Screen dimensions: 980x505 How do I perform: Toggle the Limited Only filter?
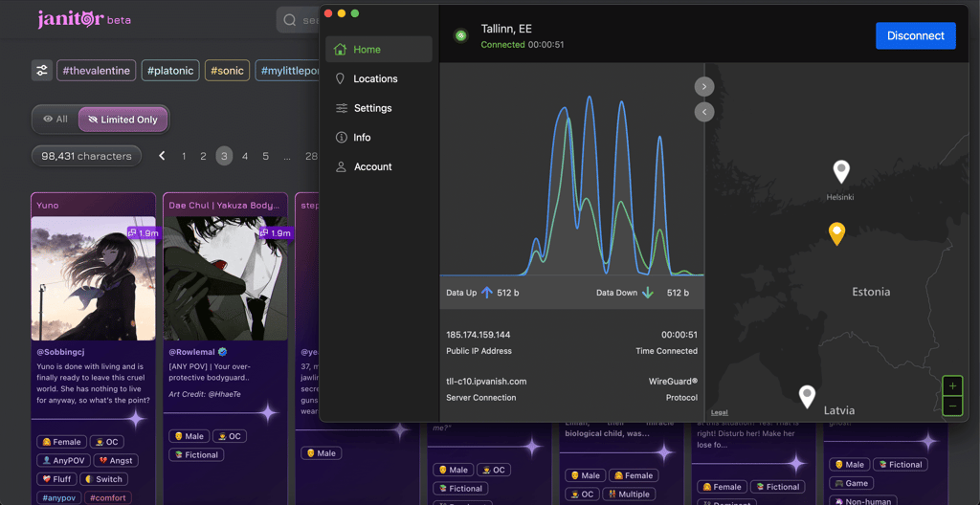tap(123, 120)
